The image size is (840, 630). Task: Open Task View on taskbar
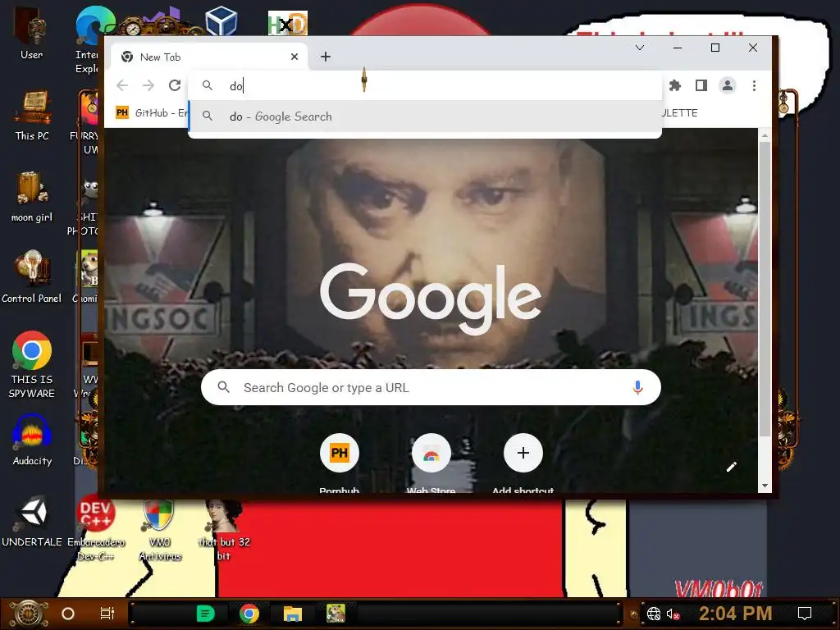pyautogui.click(x=107, y=614)
